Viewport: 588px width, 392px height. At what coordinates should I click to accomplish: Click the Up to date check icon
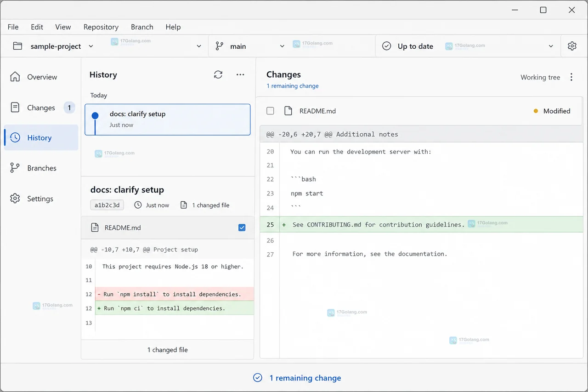[x=387, y=46]
